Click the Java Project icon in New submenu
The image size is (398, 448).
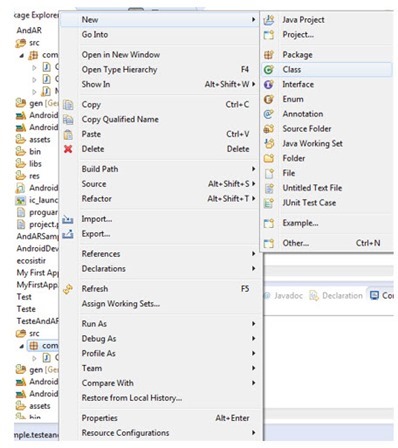tap(269, 20)
